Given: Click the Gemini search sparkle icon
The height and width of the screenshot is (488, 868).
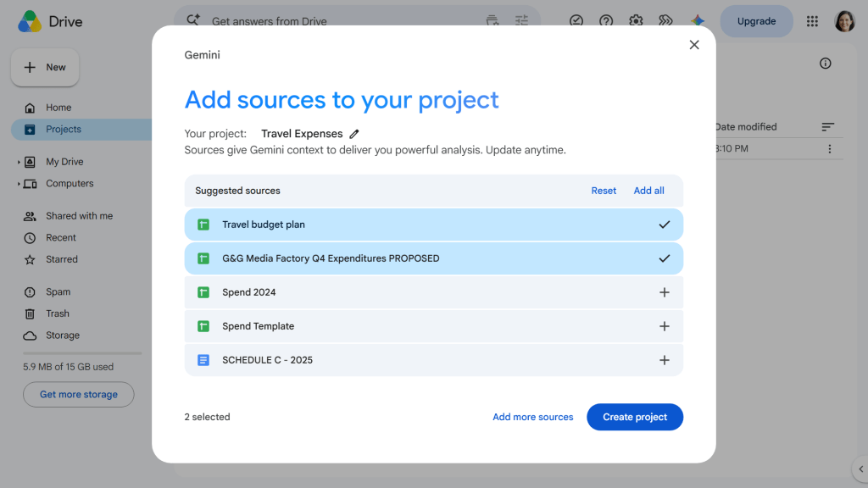Looking at the screenshot, I should (x=193, y=20).
